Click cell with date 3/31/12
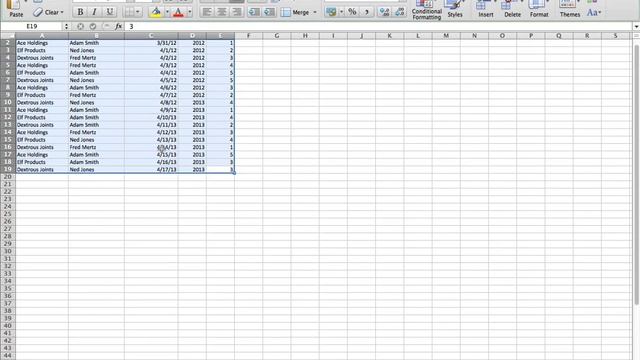The image size is (640, 360). (x=151, y=43)
